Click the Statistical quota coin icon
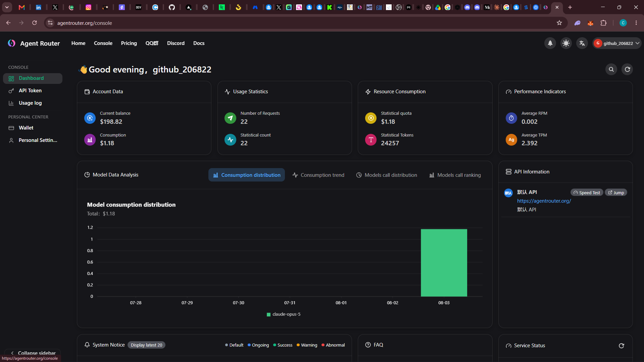The image size is (644, 362). (371, 118)
